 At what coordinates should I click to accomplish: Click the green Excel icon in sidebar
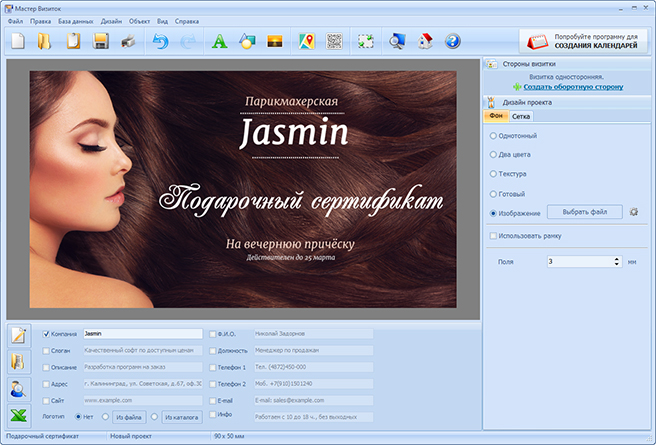19,415
